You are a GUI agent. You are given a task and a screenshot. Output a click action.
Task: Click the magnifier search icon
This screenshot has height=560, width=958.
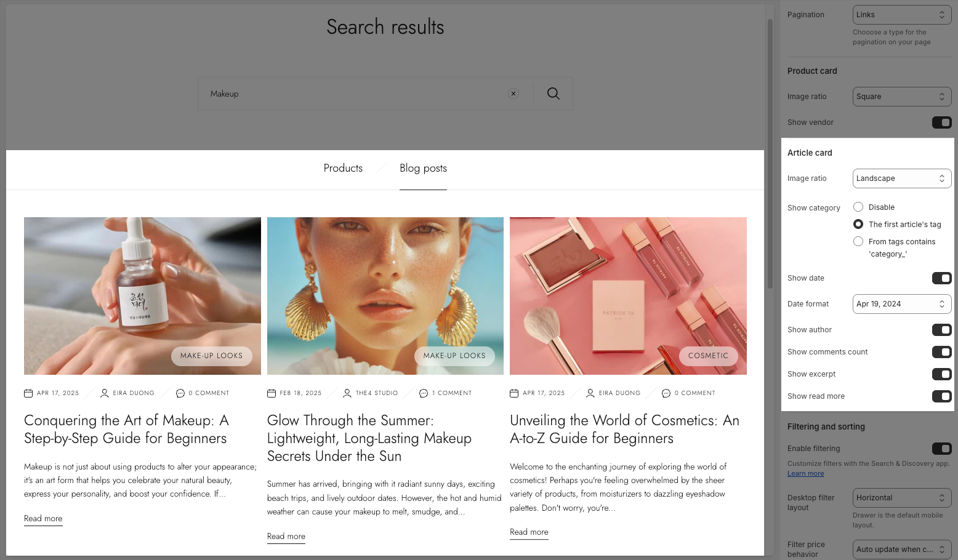pyautogui.click(x=553, y=94)
